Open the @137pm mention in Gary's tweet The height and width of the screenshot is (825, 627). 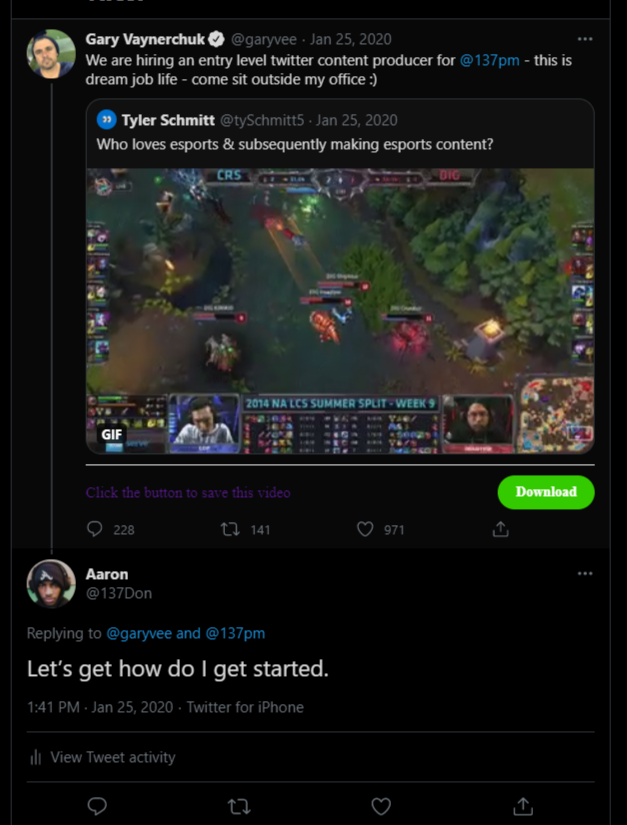pos(489,60)
